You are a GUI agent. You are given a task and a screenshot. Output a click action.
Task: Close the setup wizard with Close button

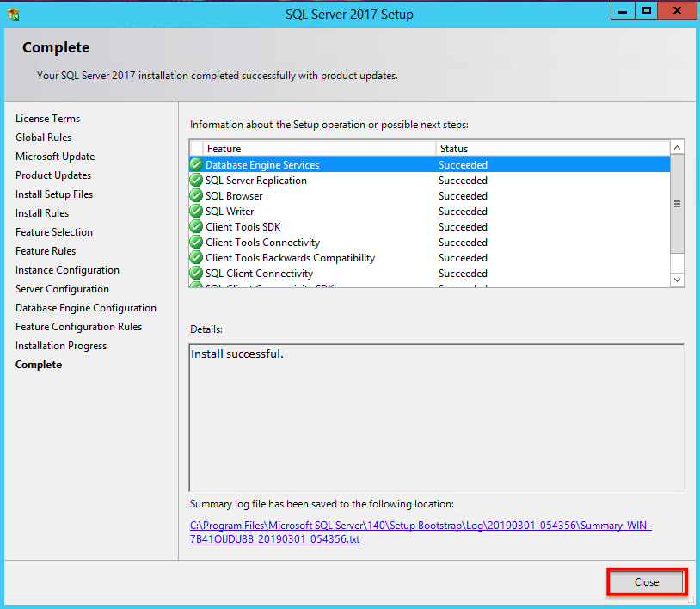coord(647,581)
